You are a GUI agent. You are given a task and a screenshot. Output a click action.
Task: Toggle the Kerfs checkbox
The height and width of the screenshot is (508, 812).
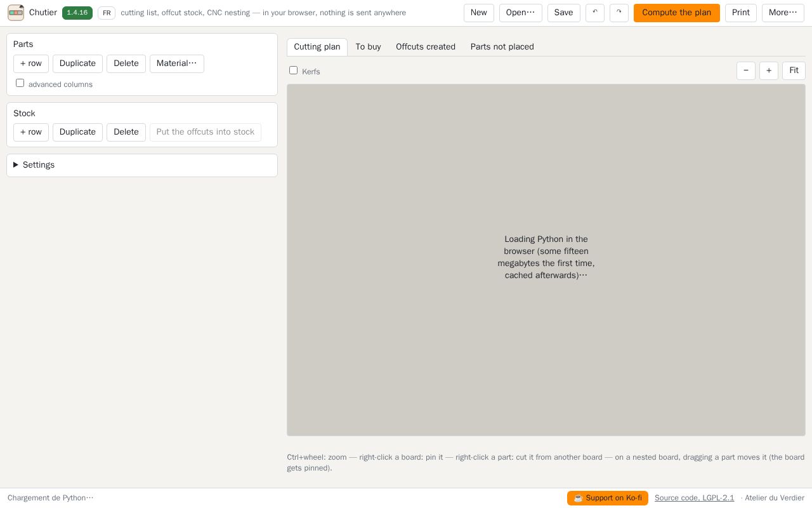coord(293,70)
